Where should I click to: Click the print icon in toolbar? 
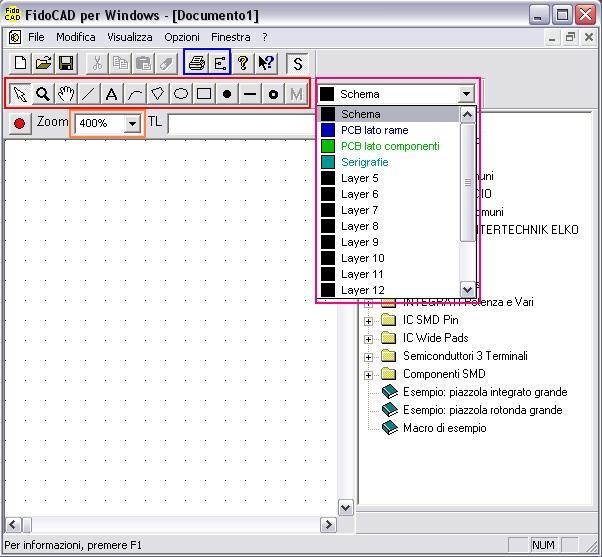click(x=197, y=63)
